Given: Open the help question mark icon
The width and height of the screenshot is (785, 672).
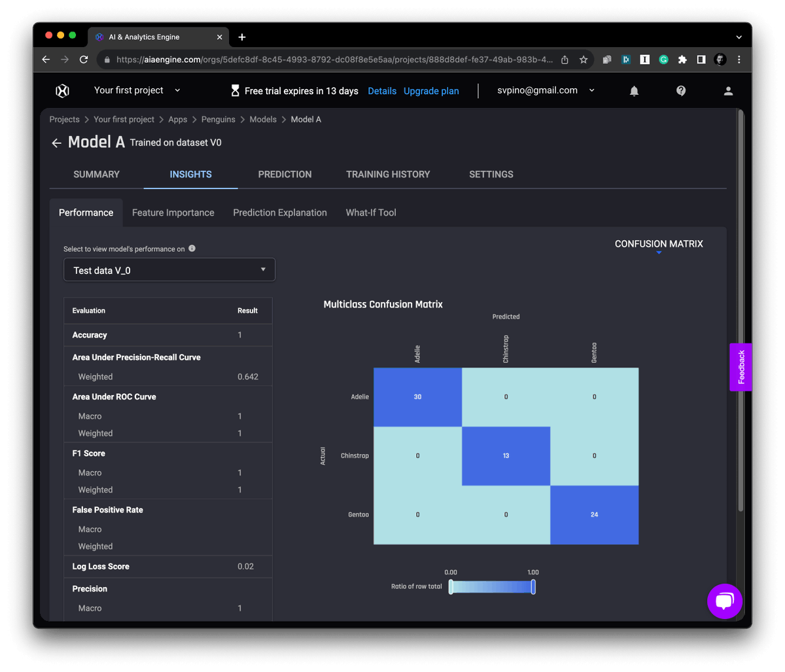Looking at the screenshot, I should [681, 91].
